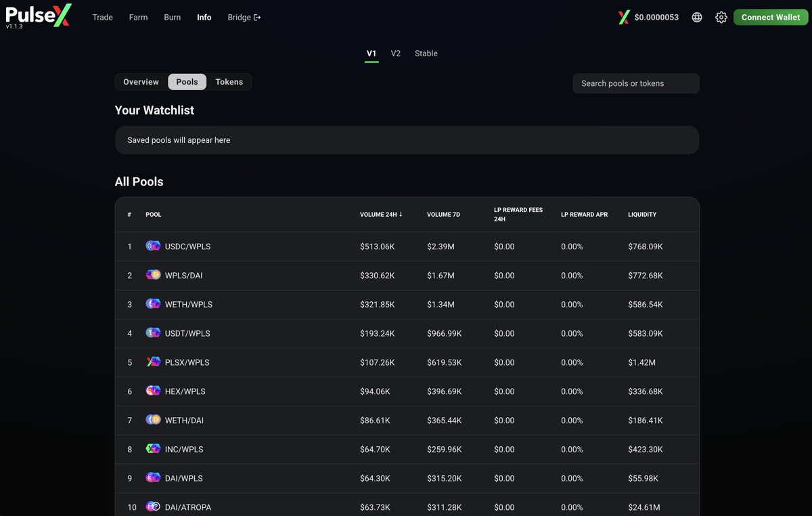Image resolution: width=812 pixels, height=516 pixels.
Task: Open the DAI/WPLS pool name
Action: (184, 478)
